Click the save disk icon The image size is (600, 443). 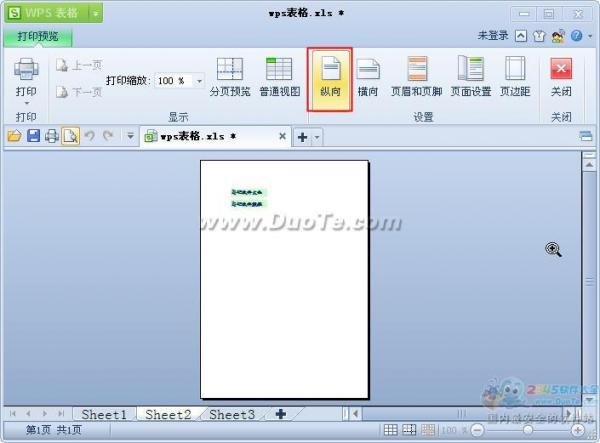(33, 136)
